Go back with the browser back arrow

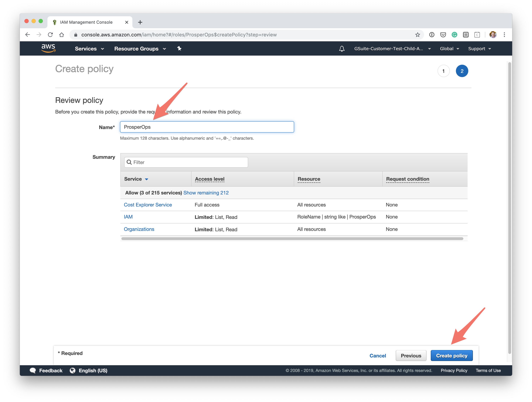28,35
